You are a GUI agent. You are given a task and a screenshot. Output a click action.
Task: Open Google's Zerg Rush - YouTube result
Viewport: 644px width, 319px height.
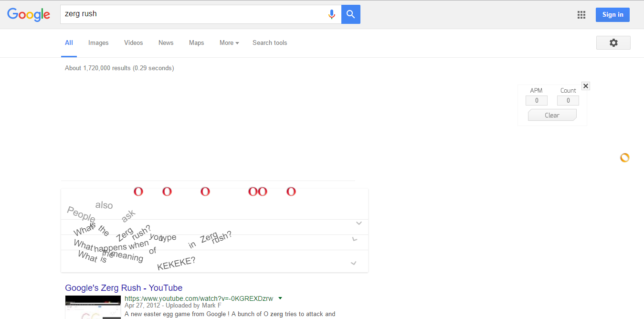(x=124, y=288)
